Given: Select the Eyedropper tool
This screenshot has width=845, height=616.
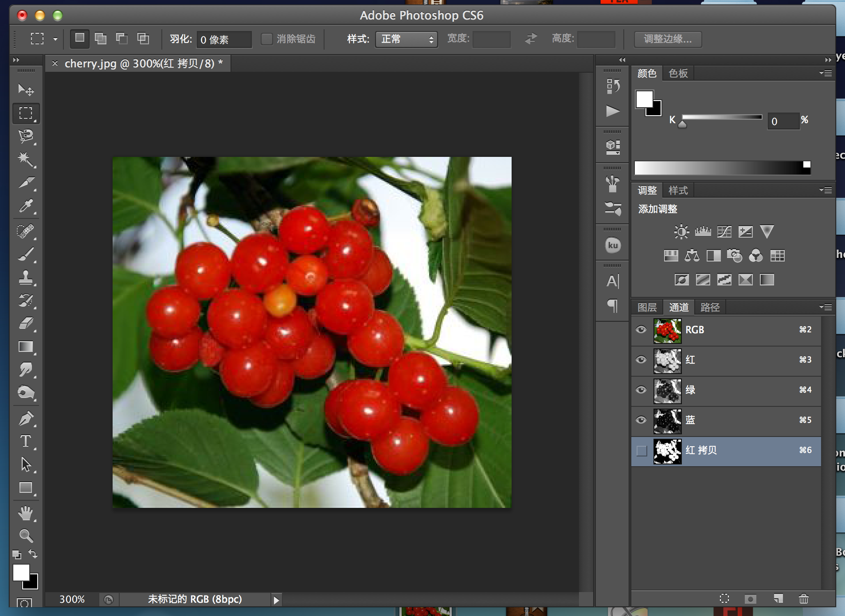Looking at the screenshot, I should pos(26,206).
